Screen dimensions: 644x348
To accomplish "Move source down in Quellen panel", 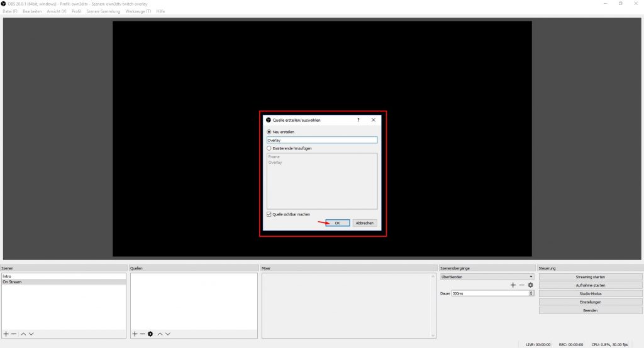I will pos(168,334).
